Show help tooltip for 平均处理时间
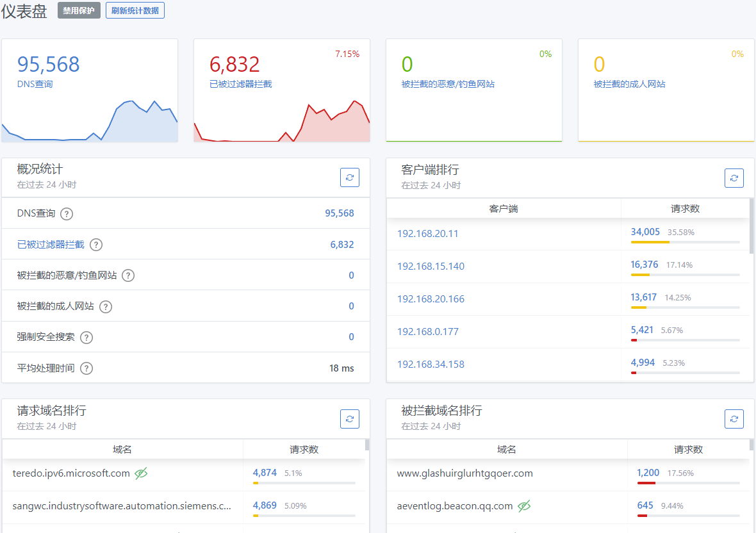 [86, 368]
